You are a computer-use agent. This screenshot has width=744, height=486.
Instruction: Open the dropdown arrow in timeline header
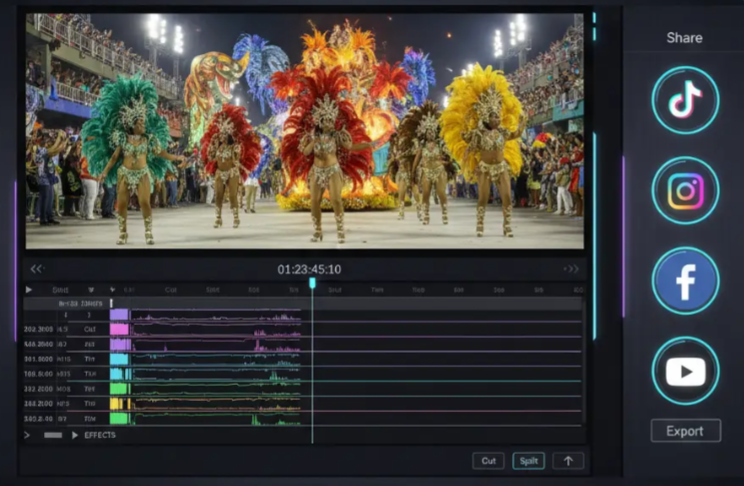click(91, 290)
